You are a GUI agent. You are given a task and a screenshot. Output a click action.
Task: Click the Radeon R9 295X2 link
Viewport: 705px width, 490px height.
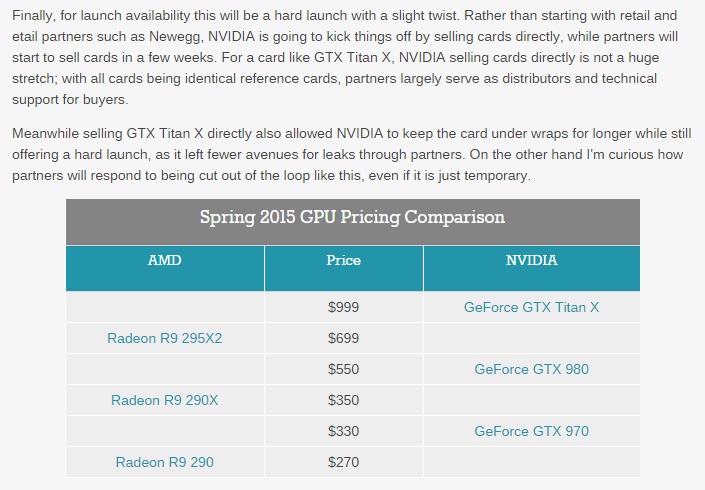pos(164,339)
